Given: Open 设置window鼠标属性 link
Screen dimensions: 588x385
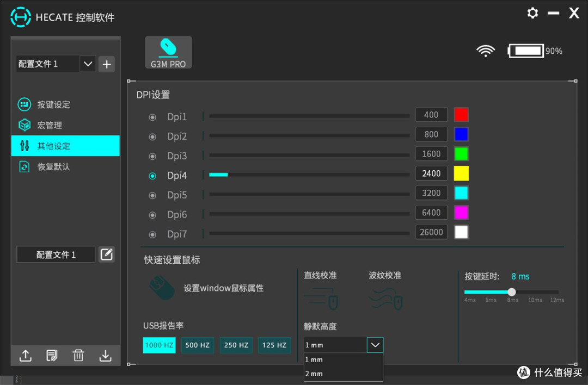Looking at the screenshot, I should pyautogui.click(x=224, y=288).
